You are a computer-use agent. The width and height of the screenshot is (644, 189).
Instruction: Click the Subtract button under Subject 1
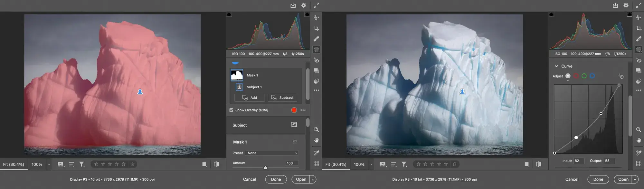click(x=282, y=98)
